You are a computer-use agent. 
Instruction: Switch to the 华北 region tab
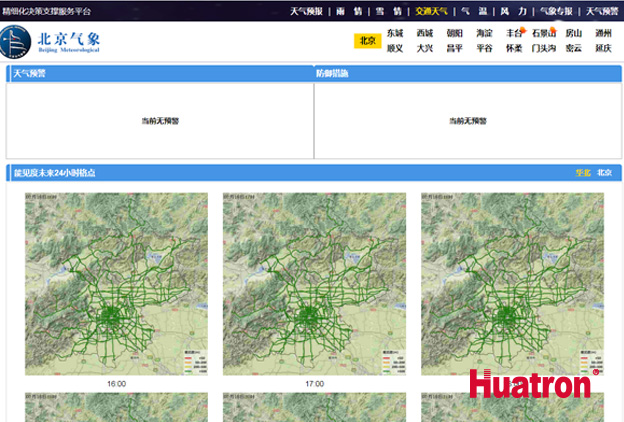pos(583,173)
